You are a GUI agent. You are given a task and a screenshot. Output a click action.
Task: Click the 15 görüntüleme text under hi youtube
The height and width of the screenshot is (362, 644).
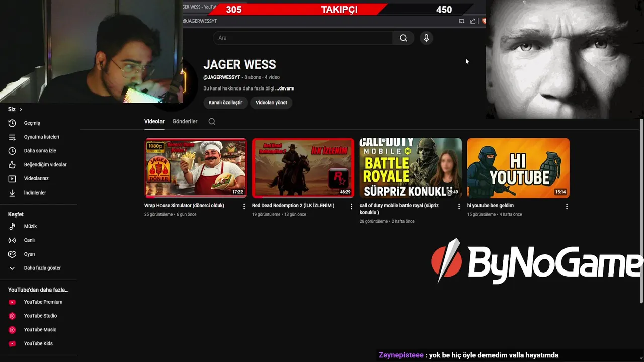(x=481, y=214)
